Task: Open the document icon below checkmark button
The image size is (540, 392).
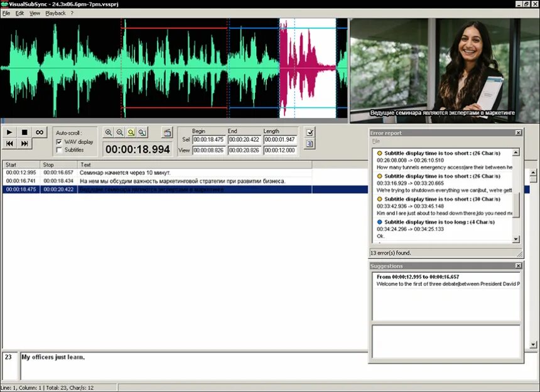Action: pyautogui.click(x=310, y=144)
